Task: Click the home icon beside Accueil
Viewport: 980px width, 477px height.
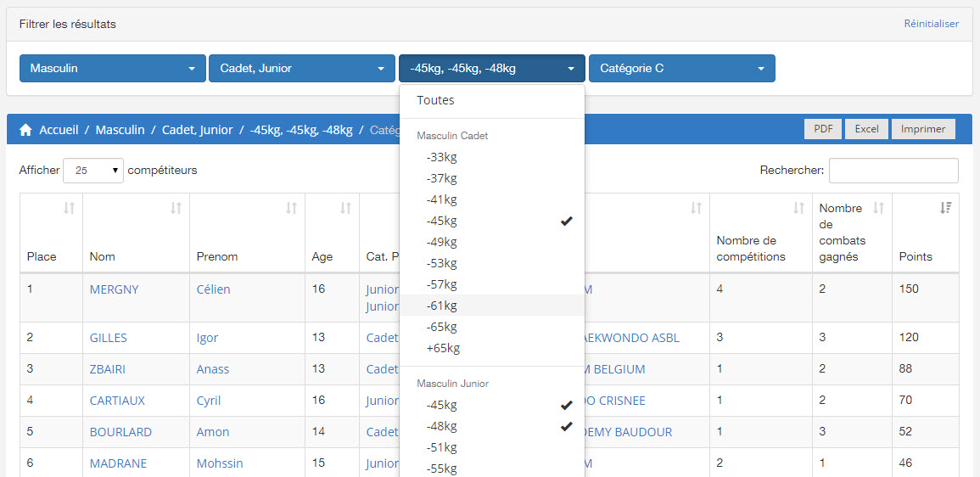Action: pyautogui.click(x=25, y=130)
